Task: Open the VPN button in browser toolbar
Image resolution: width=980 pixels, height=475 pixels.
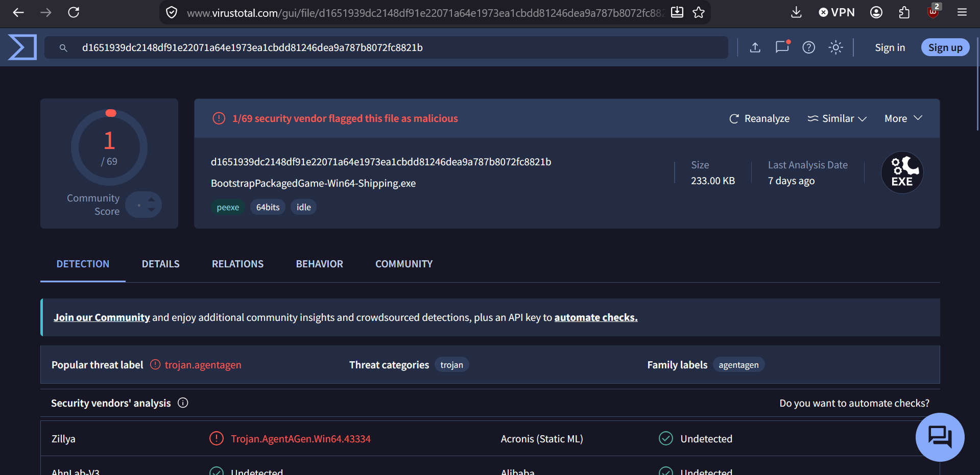Action: pyautogui.click(x=836, y=12)
